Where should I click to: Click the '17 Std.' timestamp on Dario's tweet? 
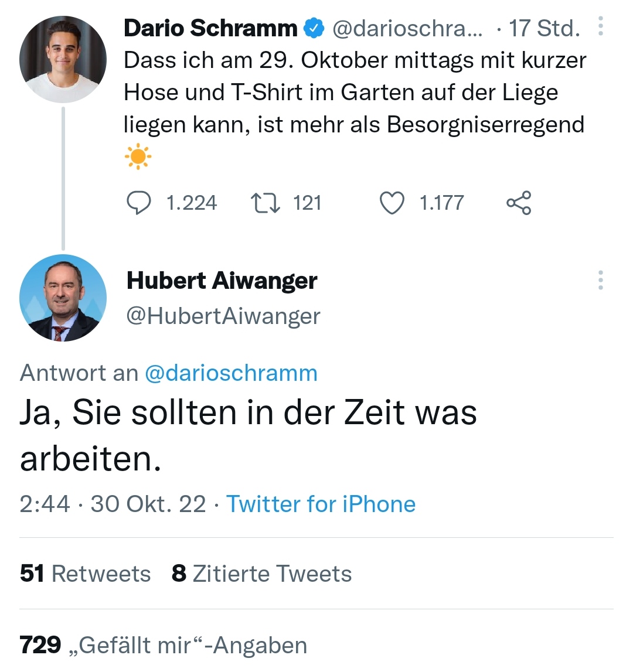(x=544, y=28)
